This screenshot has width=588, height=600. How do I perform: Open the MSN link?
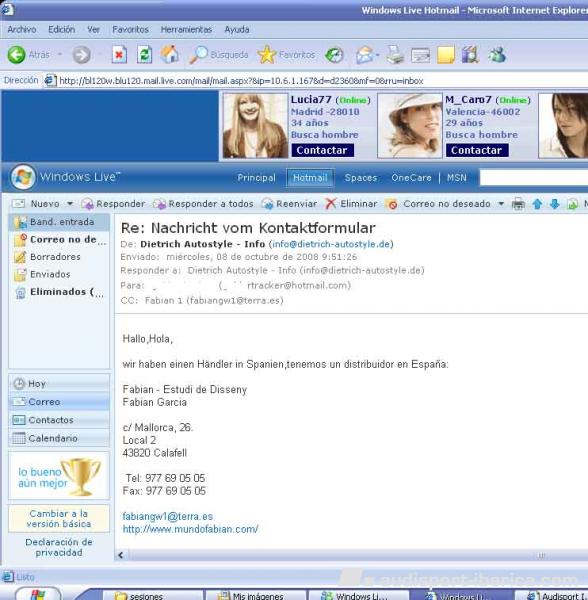pyautogui.click(x=457, y=178)
